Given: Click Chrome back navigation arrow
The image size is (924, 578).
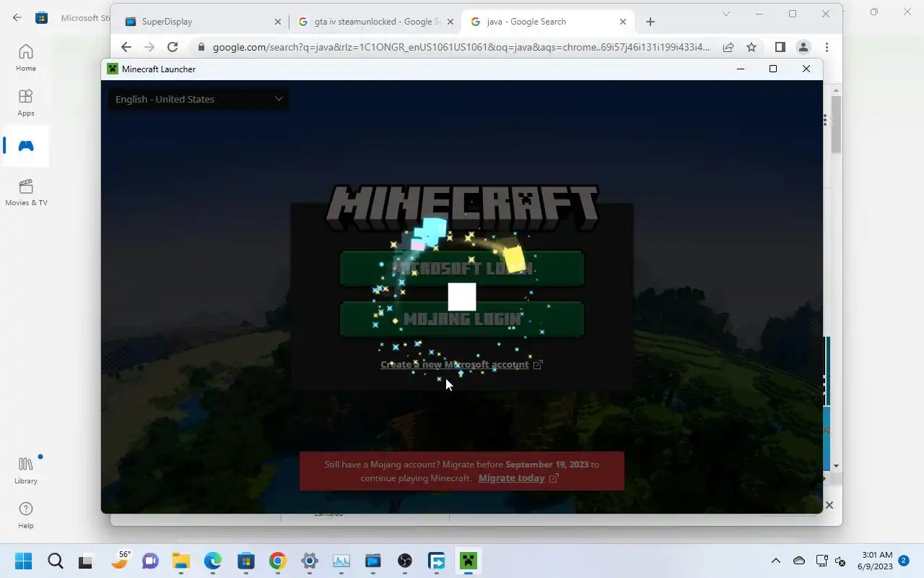Looking at the screenshot, I should click(x=126, y=47).
